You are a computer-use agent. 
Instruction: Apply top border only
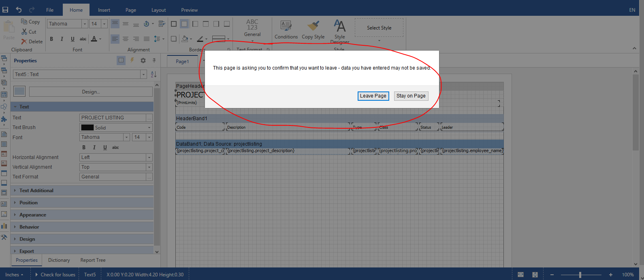(x=206, y=24)
